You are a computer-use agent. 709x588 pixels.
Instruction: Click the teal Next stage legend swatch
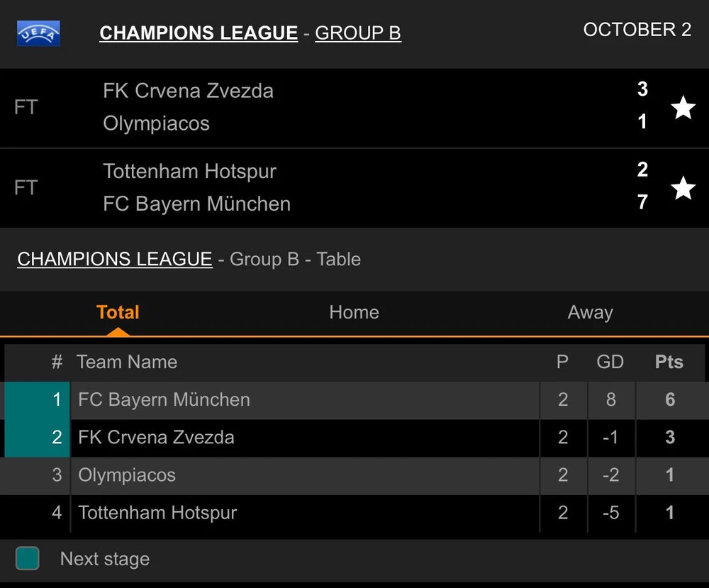pyautogui.click(x=28, y=558)
